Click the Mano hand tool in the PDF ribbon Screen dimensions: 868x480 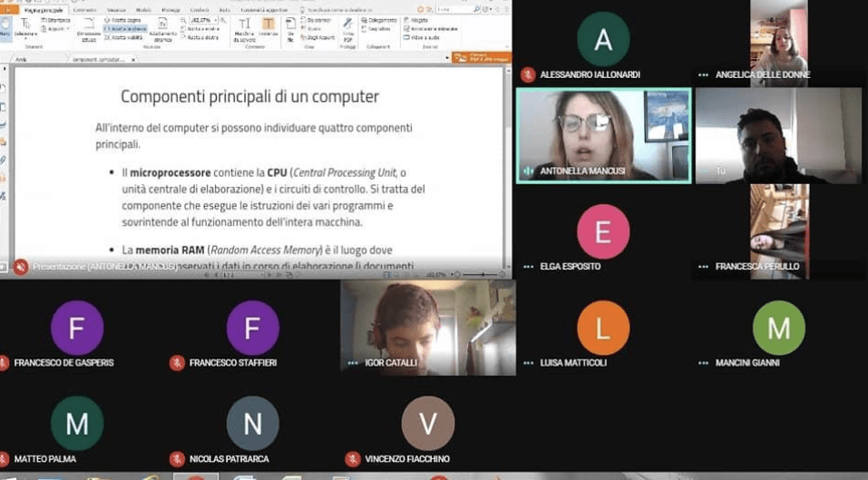coord(5,29)
